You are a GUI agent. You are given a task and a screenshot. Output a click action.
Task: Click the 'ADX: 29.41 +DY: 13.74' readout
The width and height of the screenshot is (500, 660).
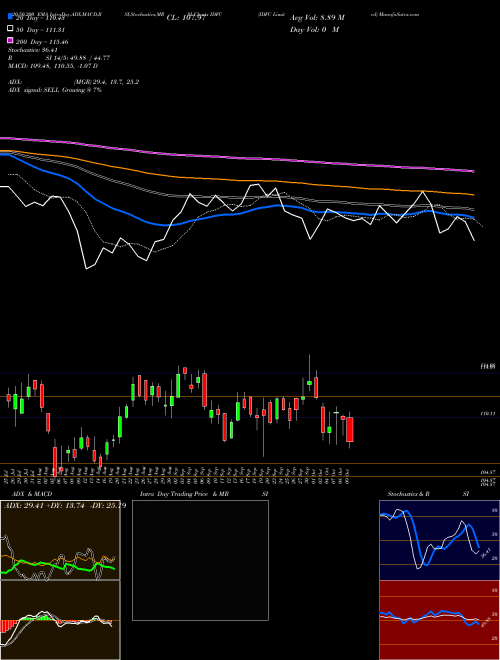tap(64, 506)
